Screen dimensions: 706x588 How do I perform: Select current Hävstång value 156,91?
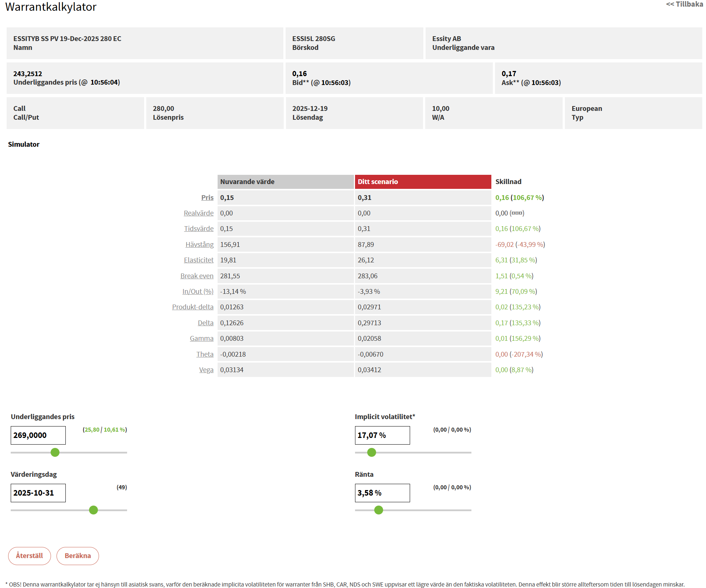230,244
